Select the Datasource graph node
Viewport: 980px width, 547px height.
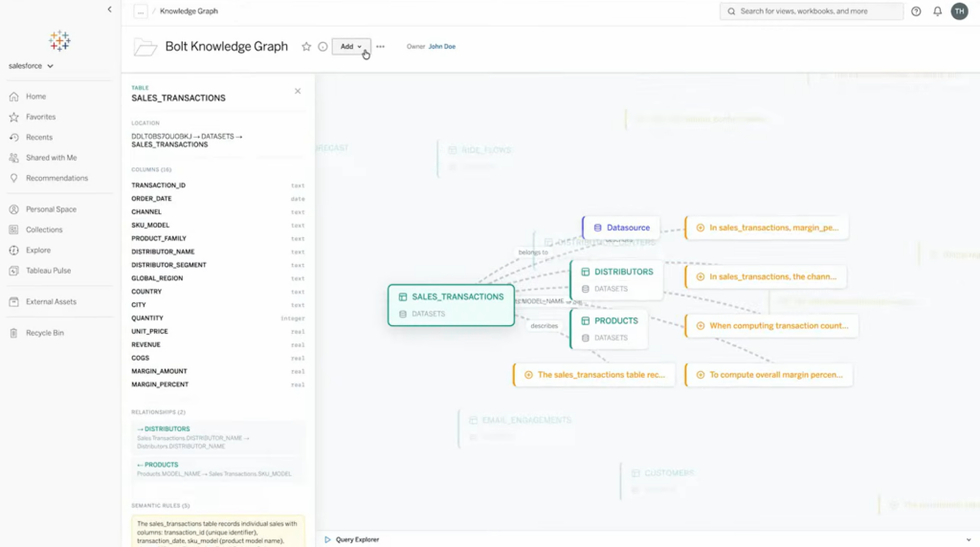(x=621, y=228)
